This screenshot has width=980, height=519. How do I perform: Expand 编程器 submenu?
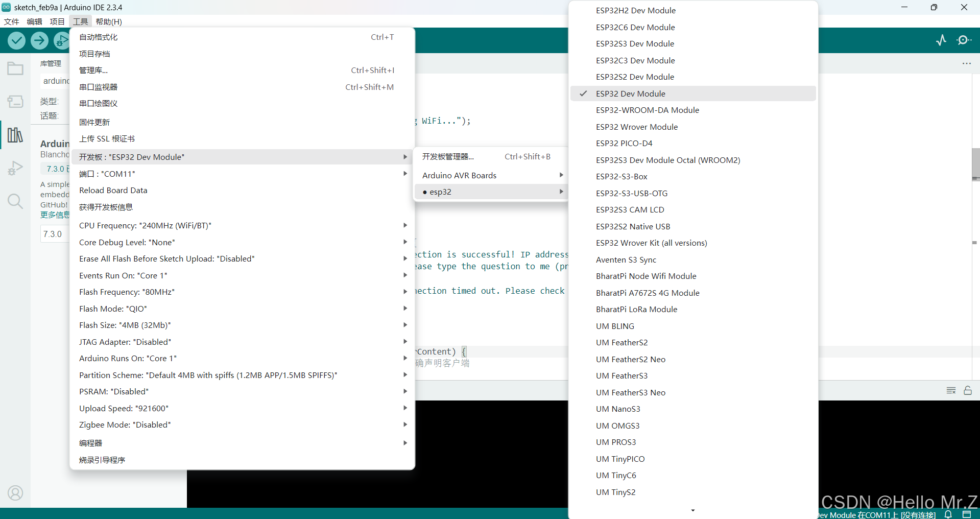242,443
